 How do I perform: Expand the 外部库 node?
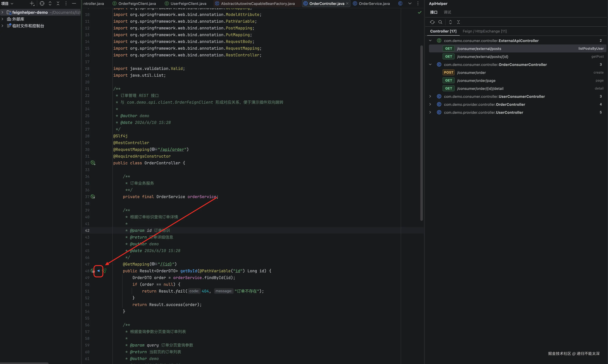[2, 19]
